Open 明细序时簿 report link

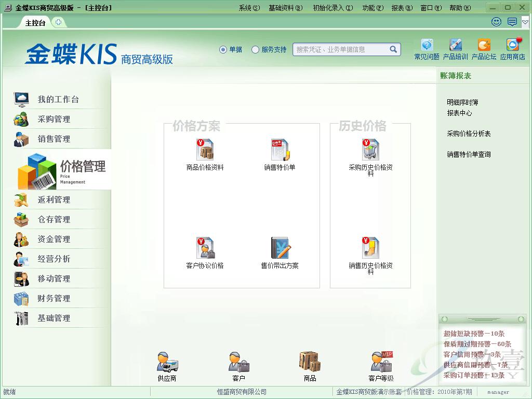pos(462,102)
